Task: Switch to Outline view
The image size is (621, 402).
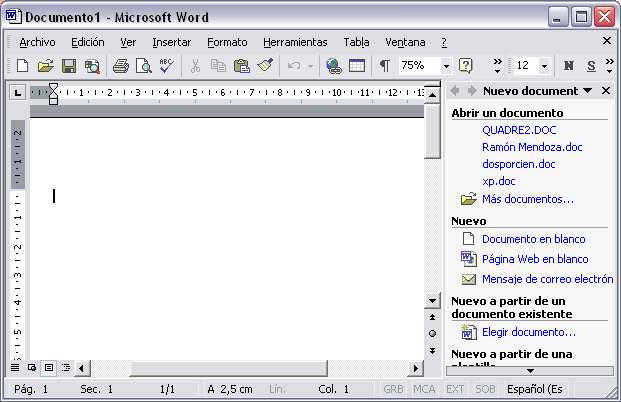Action: coord(66,368)
